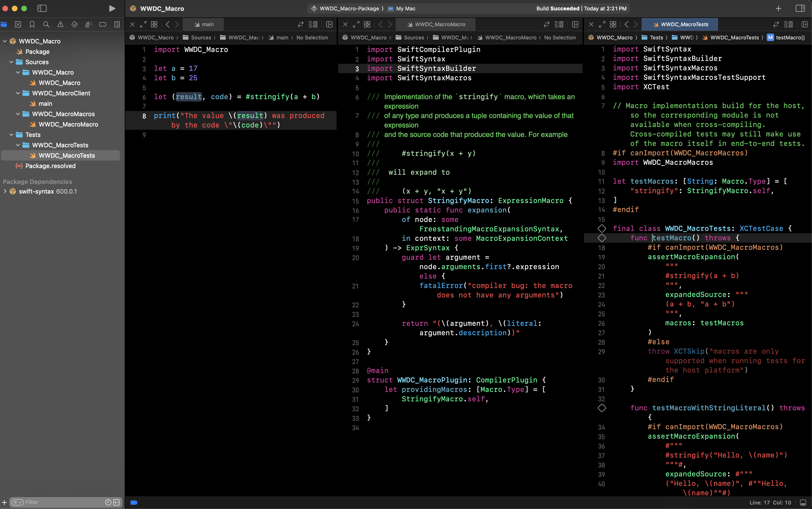The image size is (812, 509).
Task: Run the project with the Play button
Action: (112, 8)
